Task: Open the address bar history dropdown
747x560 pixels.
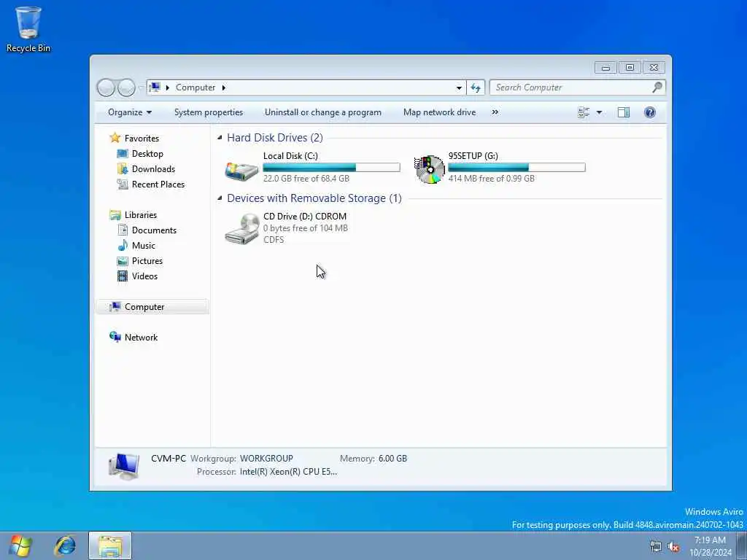Action: point(459,87)
